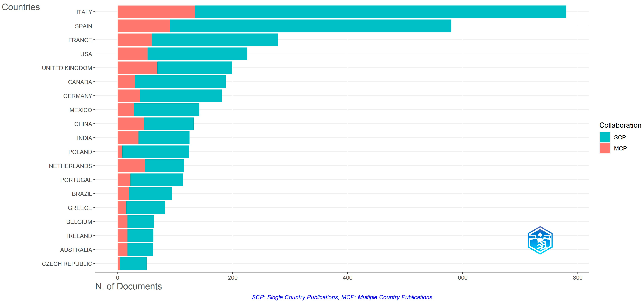Click Italy's teal SCP bar
The width and height of the screenshot is (644, 304).
click(x=380, y=12)
